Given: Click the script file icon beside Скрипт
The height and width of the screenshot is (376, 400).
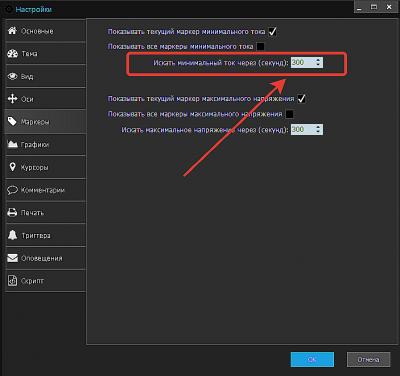Looking at the screenshot, I should [x=12, y=281].
